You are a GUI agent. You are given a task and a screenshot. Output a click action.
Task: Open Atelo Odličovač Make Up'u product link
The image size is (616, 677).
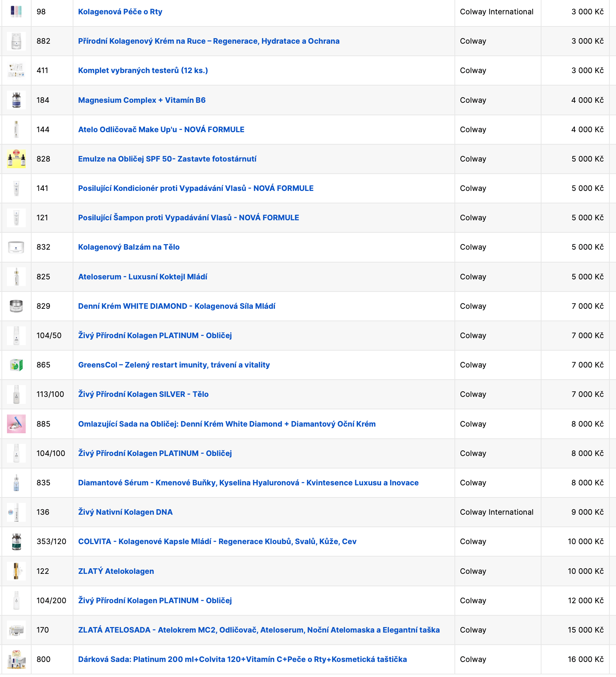tap(161, 130)
